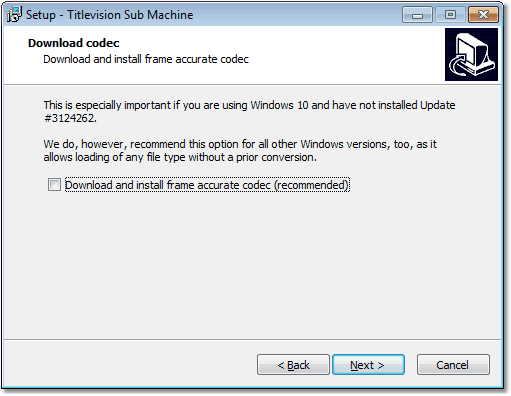The image size is (511, 396).
Task: Click the 'Setup - Titlevision Sub Machine' title text
Action: click(109, 15)
